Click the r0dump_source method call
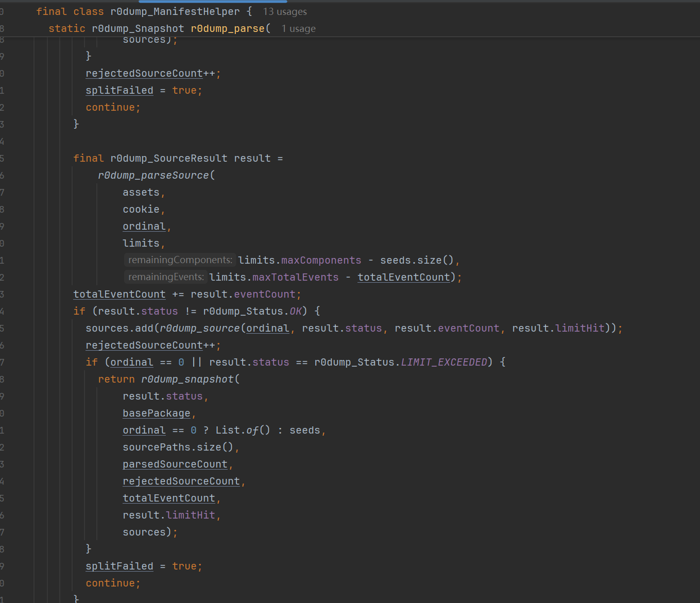The height and width of the screenshot is (603, 700). point(200,328)
